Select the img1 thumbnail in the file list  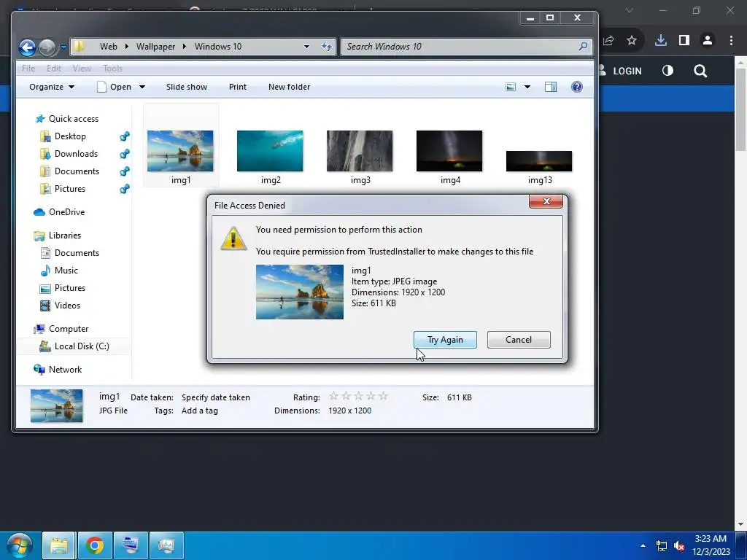pos(181,151)
